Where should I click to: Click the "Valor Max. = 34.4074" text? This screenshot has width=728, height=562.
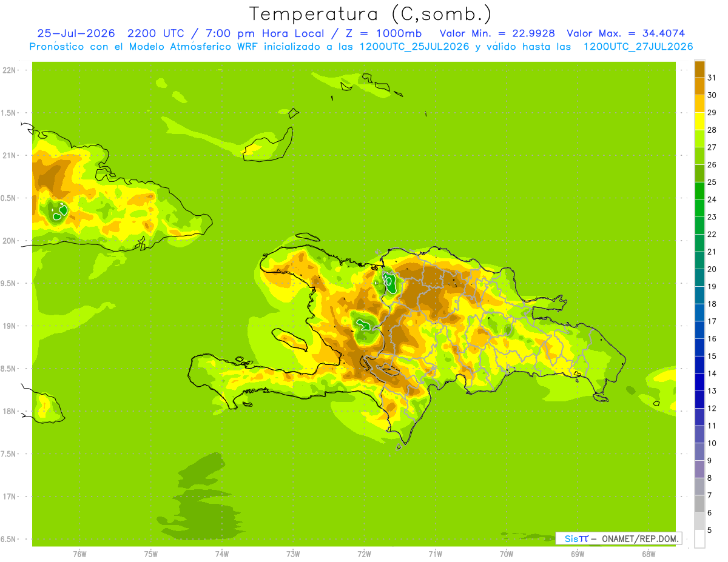[625, 33]
